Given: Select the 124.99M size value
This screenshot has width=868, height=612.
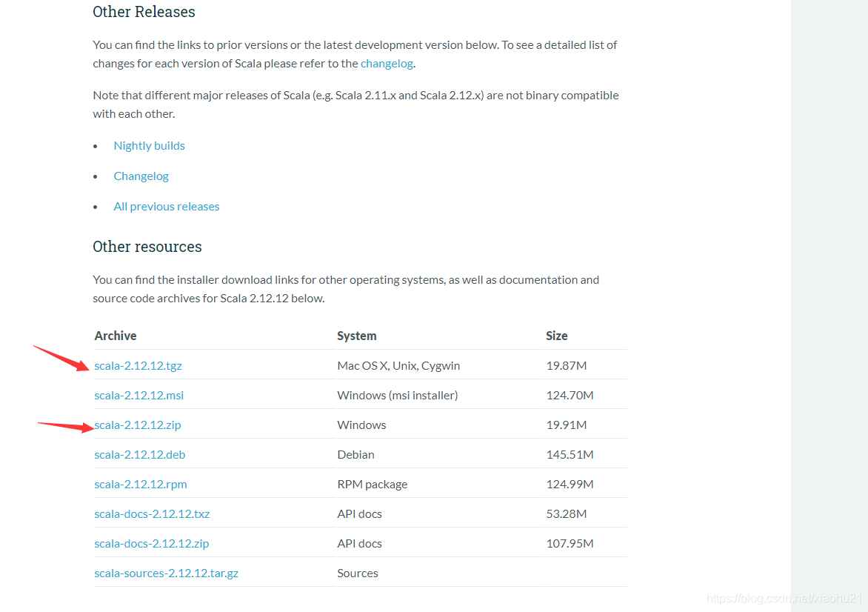Looking at the screenshot, I should 569,484.
